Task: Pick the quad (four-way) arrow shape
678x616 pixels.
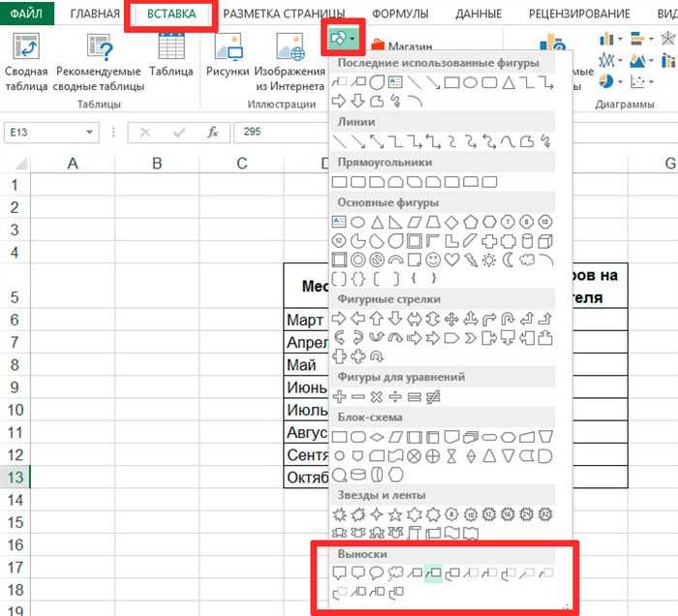Action: pos(451,319)
